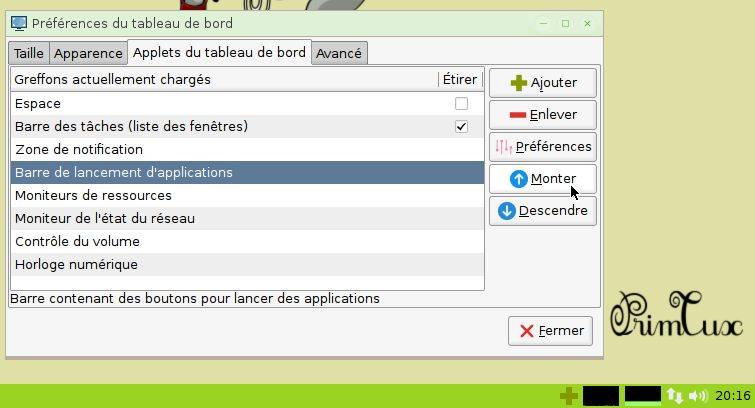
Task: Select the Espace row
Action: [247, 104]
